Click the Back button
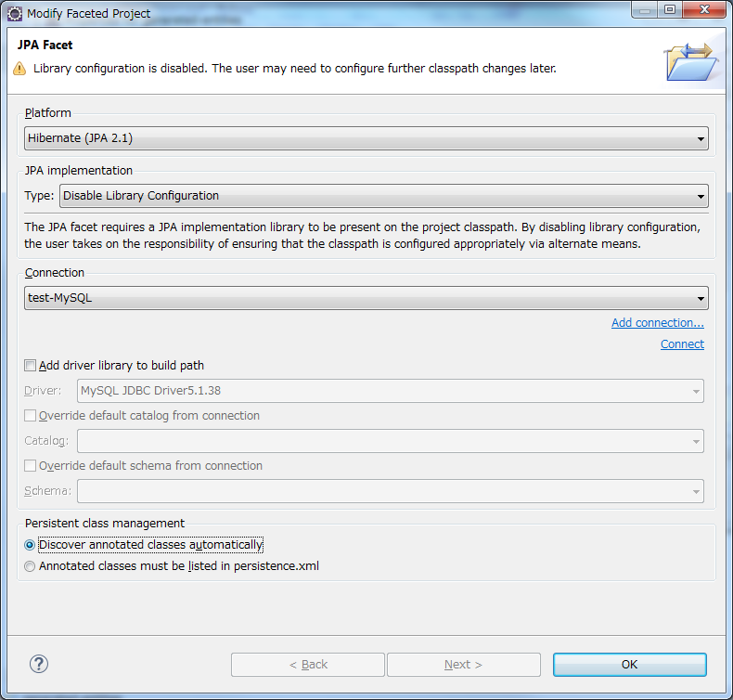Viewport: 733px width, 700px height. click(x=308, y=665)
